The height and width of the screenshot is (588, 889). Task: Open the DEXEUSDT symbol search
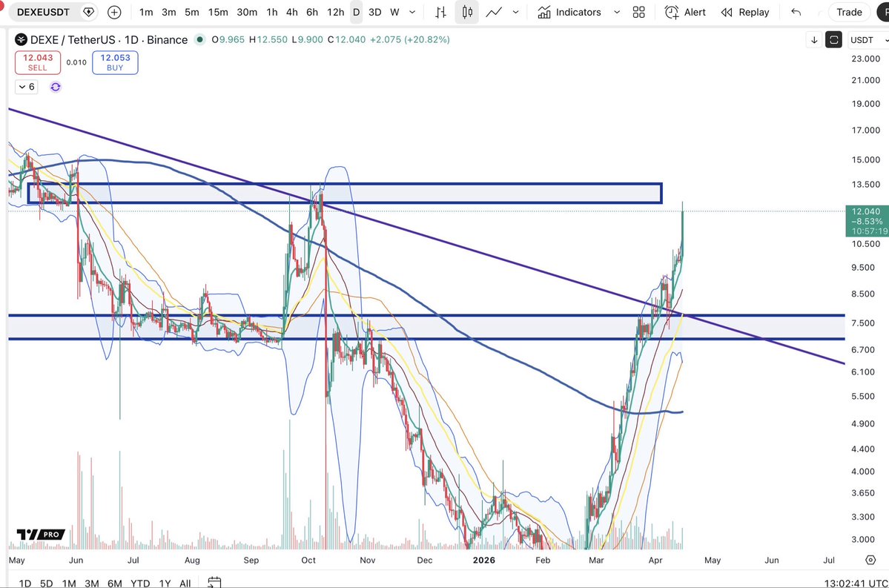tap(43, 12)
